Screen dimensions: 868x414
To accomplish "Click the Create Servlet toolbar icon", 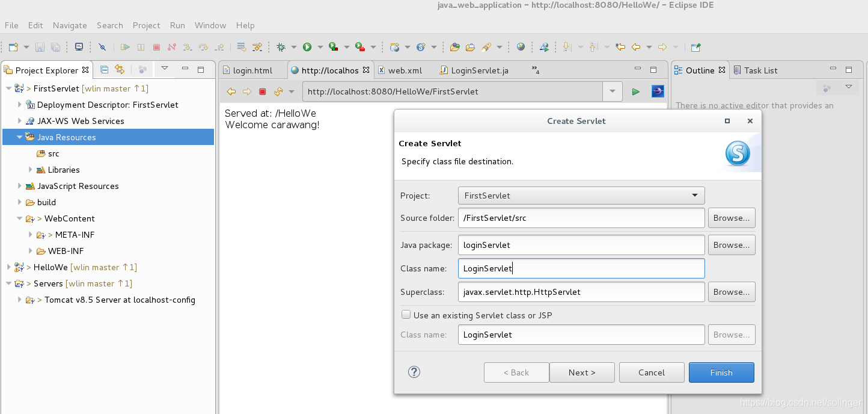I will [421, 47].
